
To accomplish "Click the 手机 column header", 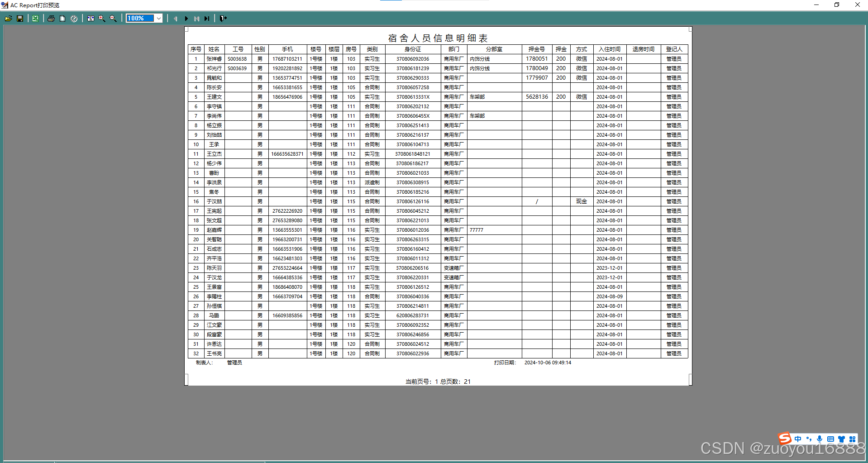I will [x=287, y=49].
